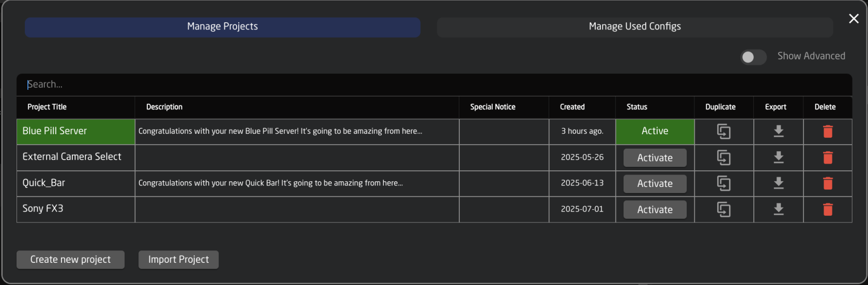Delete the Blue Pill Server project

pyautogui.click(x=828, y=132)
